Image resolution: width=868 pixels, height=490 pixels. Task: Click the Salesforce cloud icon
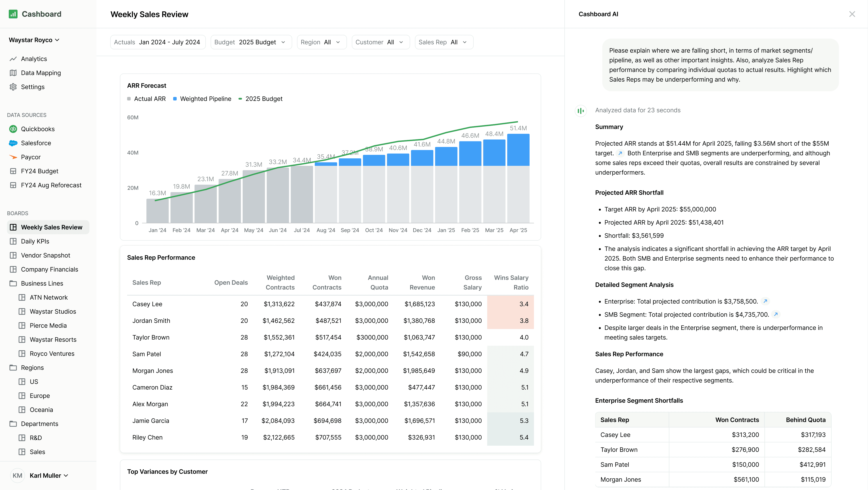(13, 143)
